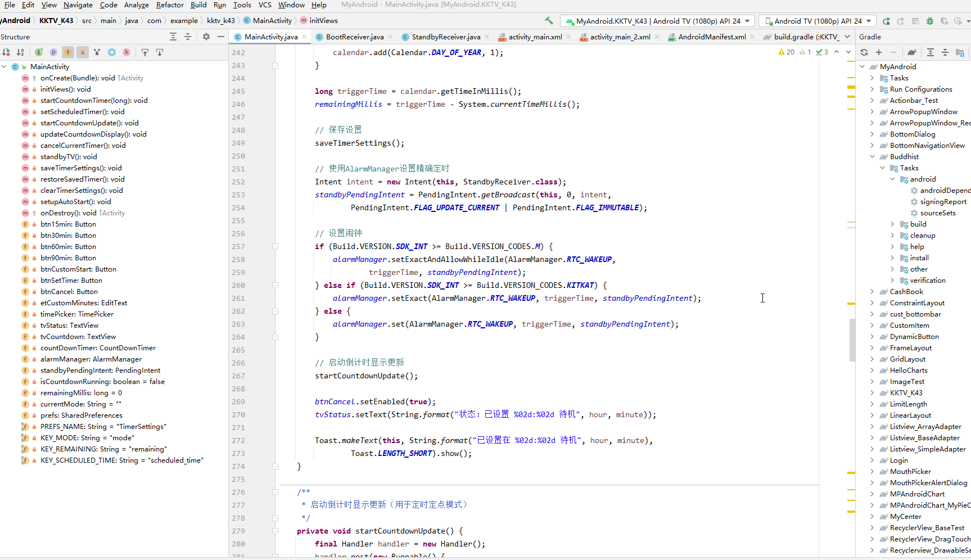The image size is (971, 560).
Task: Click the initViews breadcrumb
Action: click(323, 21)
